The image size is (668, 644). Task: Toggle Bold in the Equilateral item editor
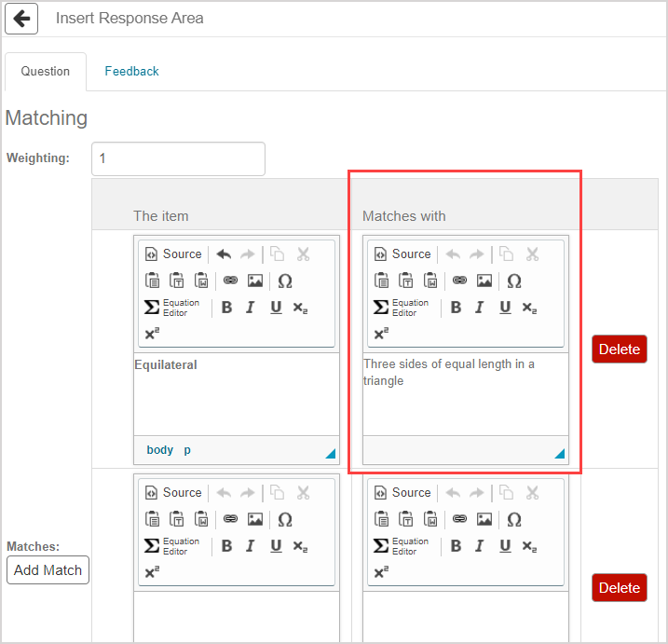(x=226, y=308)
